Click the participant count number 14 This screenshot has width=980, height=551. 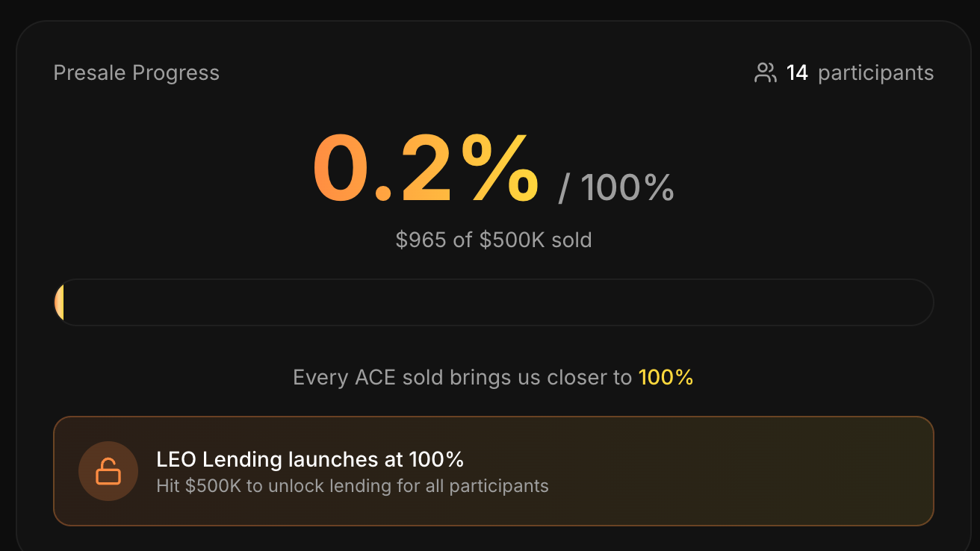(797, 73)
